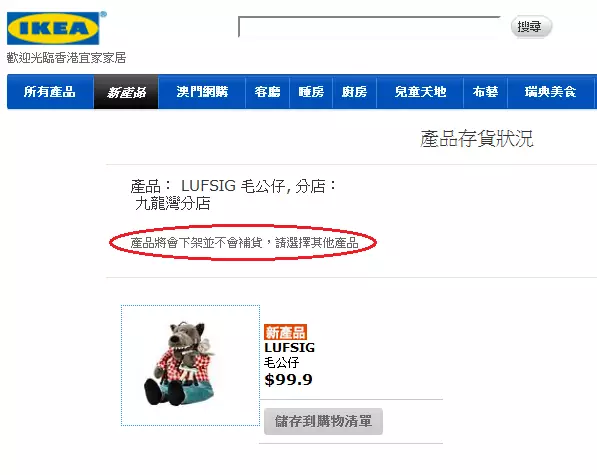Click the 儲存到購物清單 button
This screenshot has height=475, width=597.
pos(323,421)
